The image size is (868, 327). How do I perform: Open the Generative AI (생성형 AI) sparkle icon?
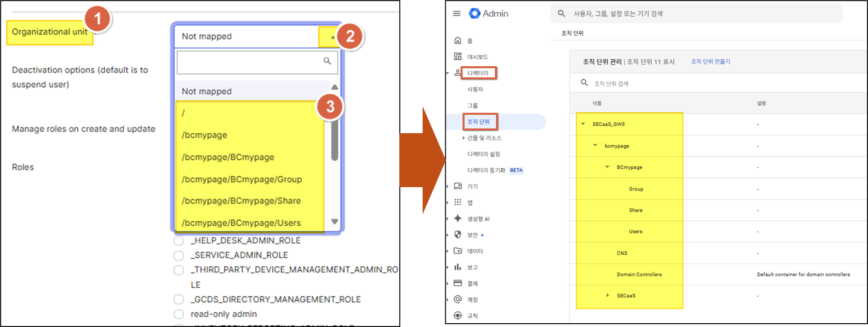458,218
